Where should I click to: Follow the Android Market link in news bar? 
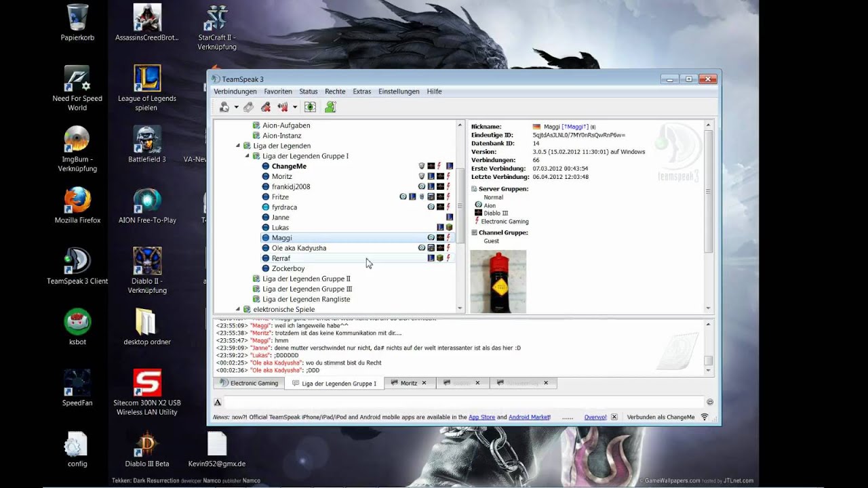(530, 418)
